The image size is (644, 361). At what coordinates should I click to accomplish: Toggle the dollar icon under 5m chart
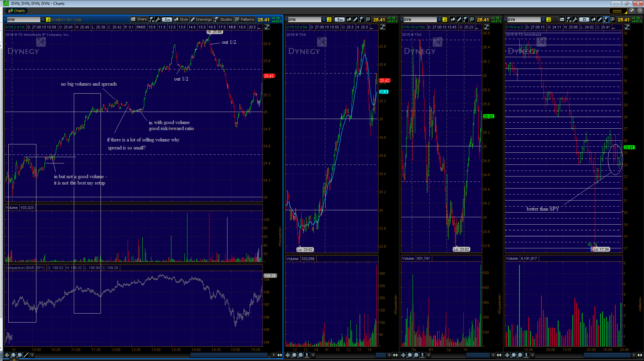pos(307,355)
